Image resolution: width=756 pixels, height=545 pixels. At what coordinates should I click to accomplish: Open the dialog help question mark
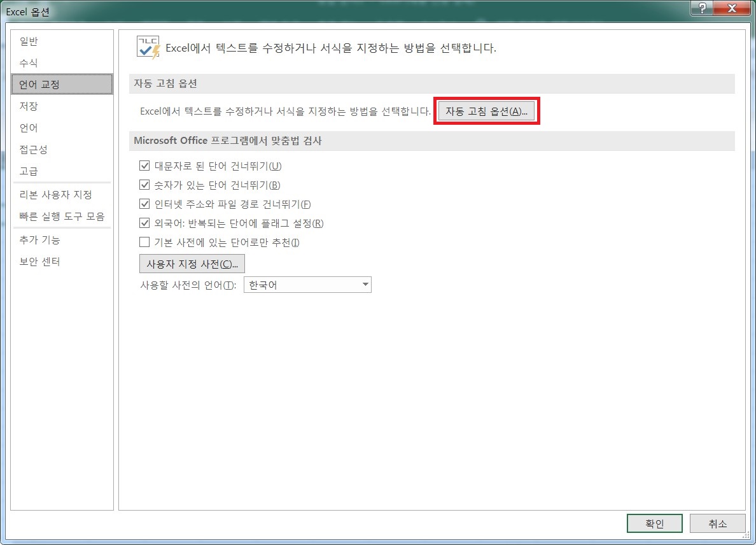click(704, 9)
